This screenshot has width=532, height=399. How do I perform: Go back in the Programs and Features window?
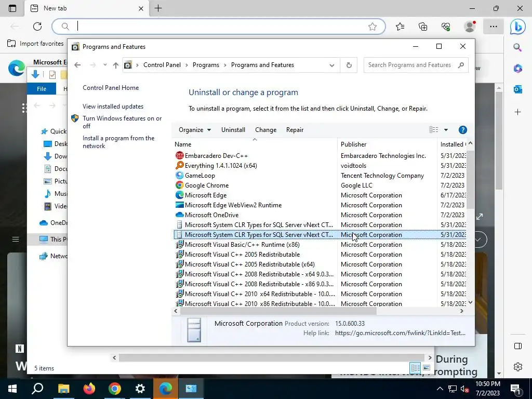tap(77, 65)
